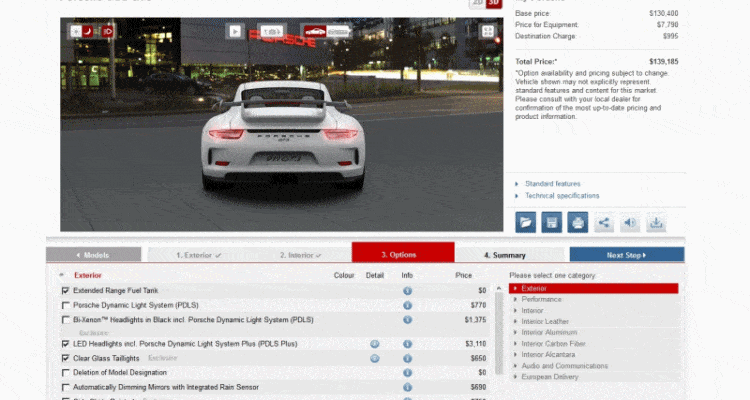The image size is (750, 400).
Task: Expand the Audio and Communications category
Action: [x=594, y=366]
